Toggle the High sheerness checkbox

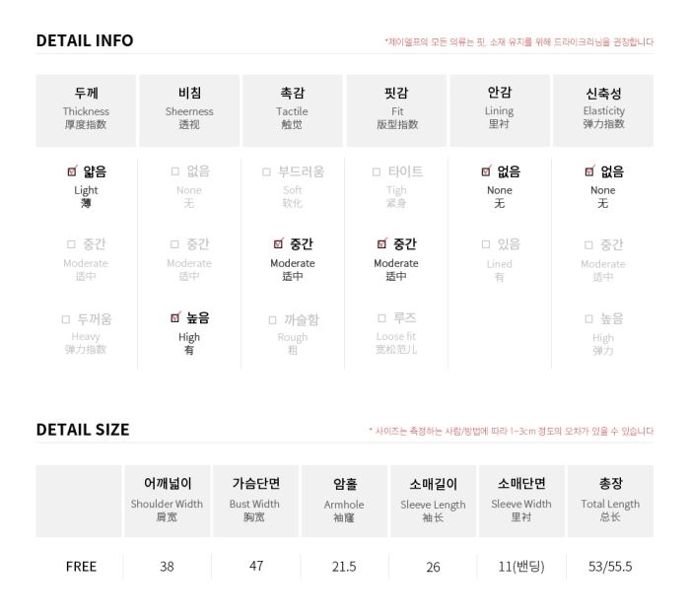click(x=175, y=317)
